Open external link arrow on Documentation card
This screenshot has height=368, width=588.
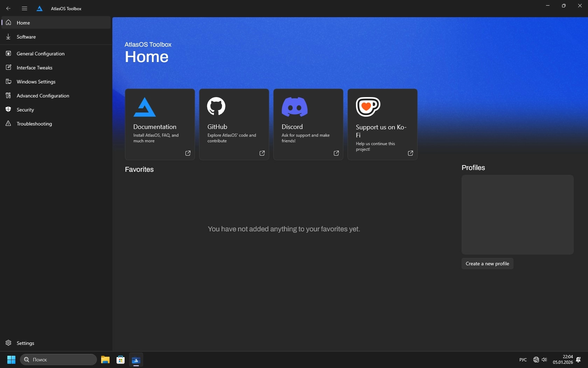click(188, 153)
